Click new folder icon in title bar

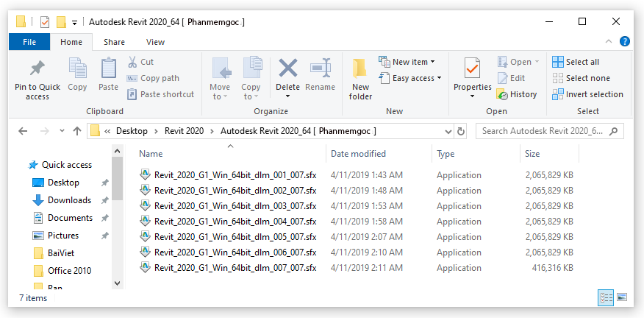pos(61,22)
